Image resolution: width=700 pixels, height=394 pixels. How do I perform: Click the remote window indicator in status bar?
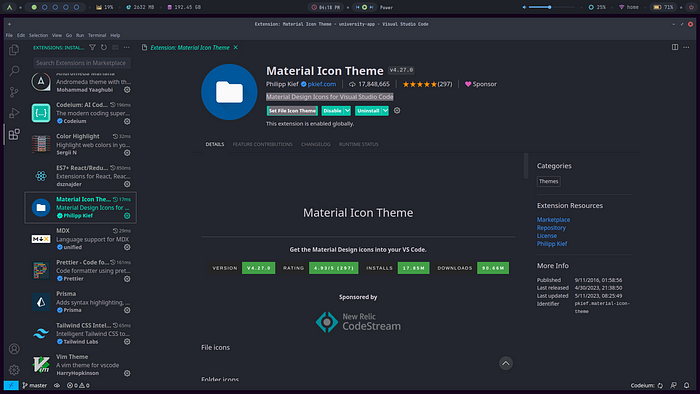(x=11, y=385)
